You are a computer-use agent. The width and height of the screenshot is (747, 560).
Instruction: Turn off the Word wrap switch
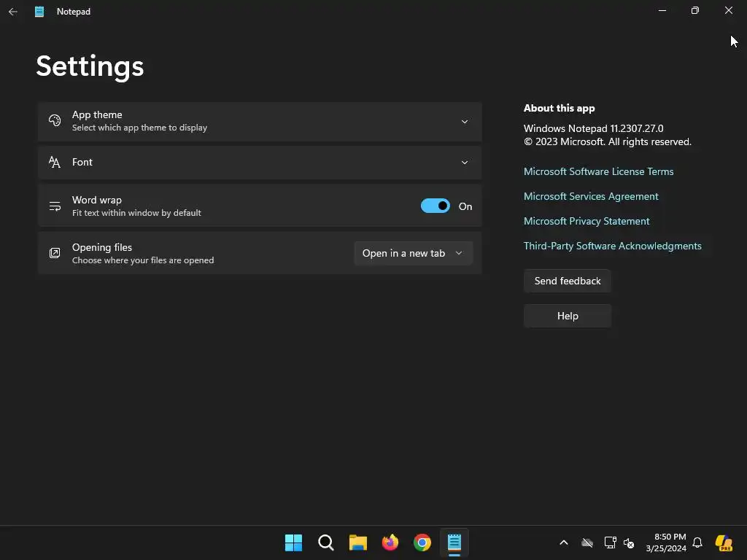435,206
